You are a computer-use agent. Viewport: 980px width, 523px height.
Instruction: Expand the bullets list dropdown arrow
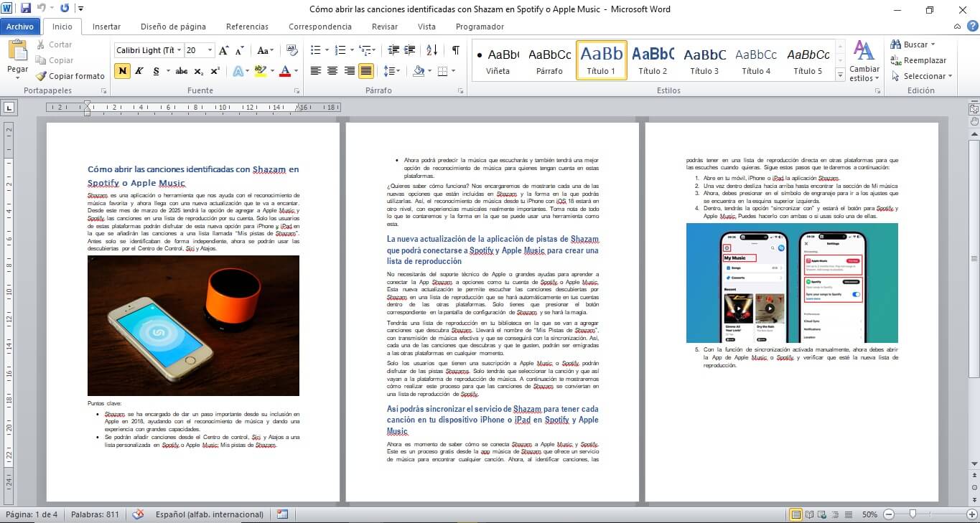tap(326, 50)
